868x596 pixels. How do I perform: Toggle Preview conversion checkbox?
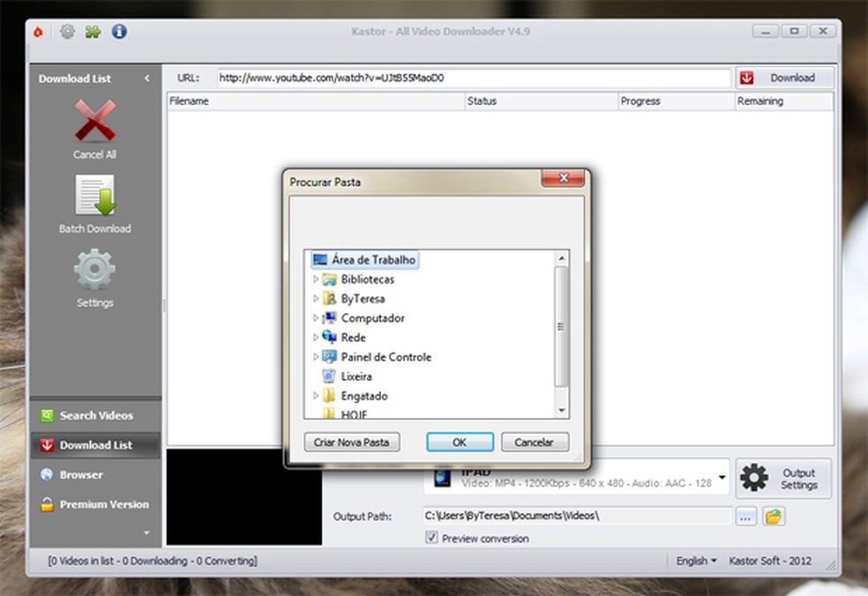(x=431, y=537)
